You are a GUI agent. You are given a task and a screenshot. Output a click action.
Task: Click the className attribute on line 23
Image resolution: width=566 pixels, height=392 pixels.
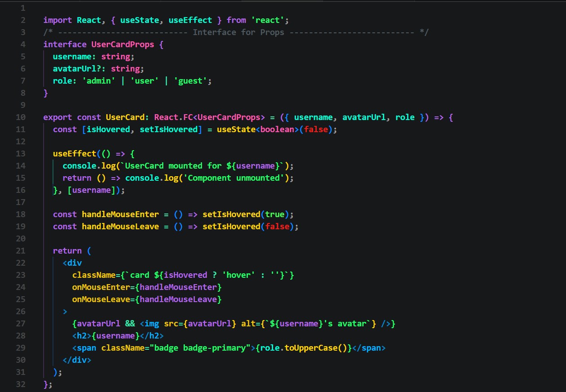pyautogui.click(x=94, y=275)
